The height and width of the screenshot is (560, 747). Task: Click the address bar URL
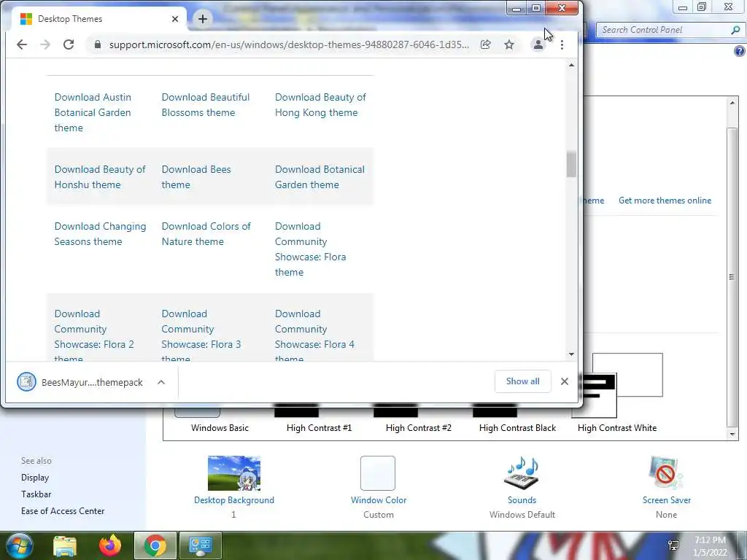(x=289, y=44)
